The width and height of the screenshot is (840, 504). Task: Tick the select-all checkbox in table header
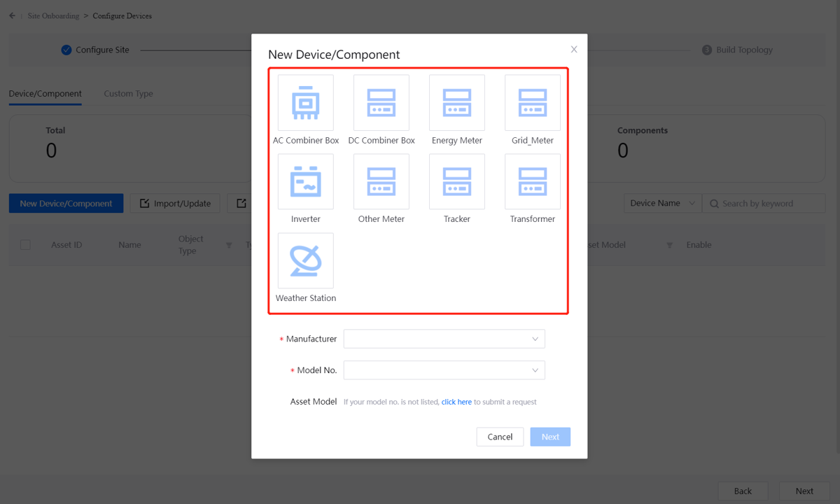click(26, 245)
